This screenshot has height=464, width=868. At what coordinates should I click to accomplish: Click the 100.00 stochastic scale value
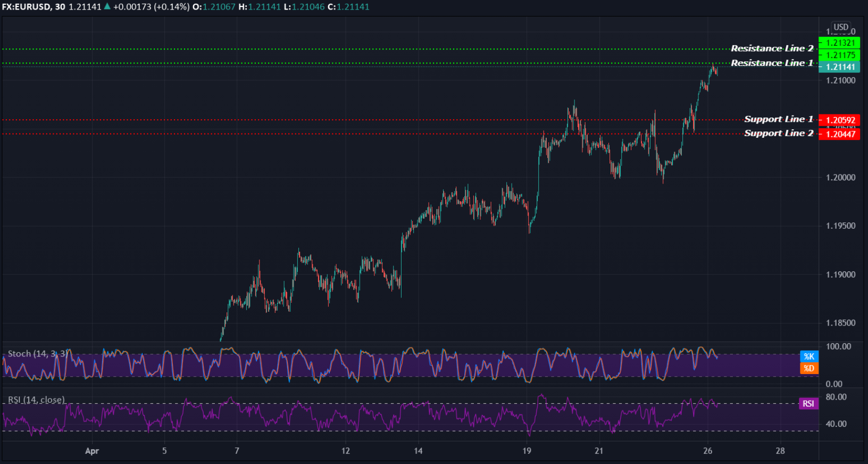pyautogui.click(x=838, y=346)
